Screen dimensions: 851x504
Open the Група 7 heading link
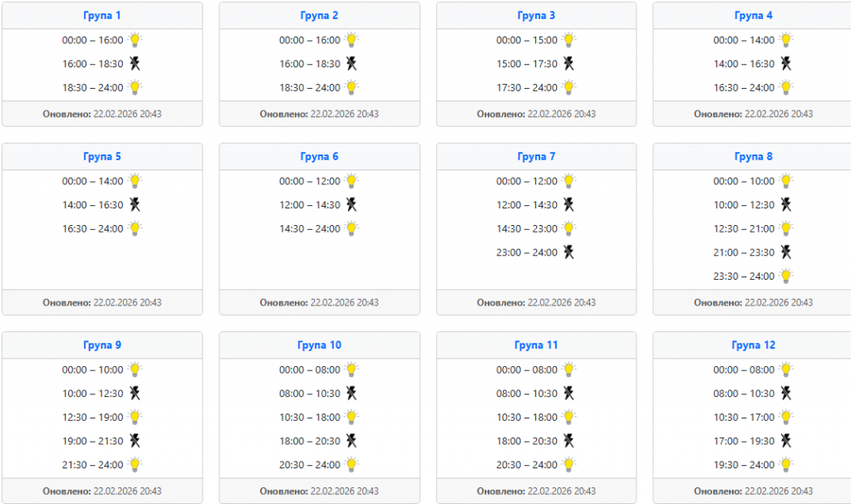pyautogui.click(x=536, y=157)
